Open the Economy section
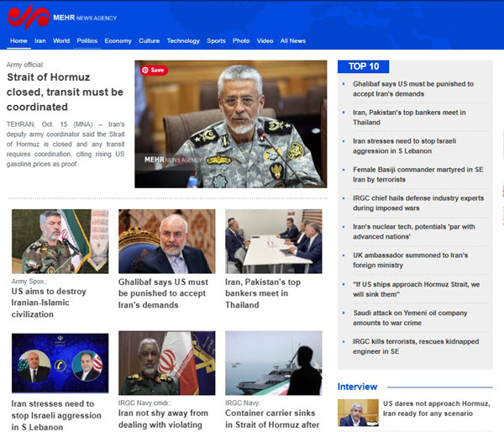 [x=118, y=41]
